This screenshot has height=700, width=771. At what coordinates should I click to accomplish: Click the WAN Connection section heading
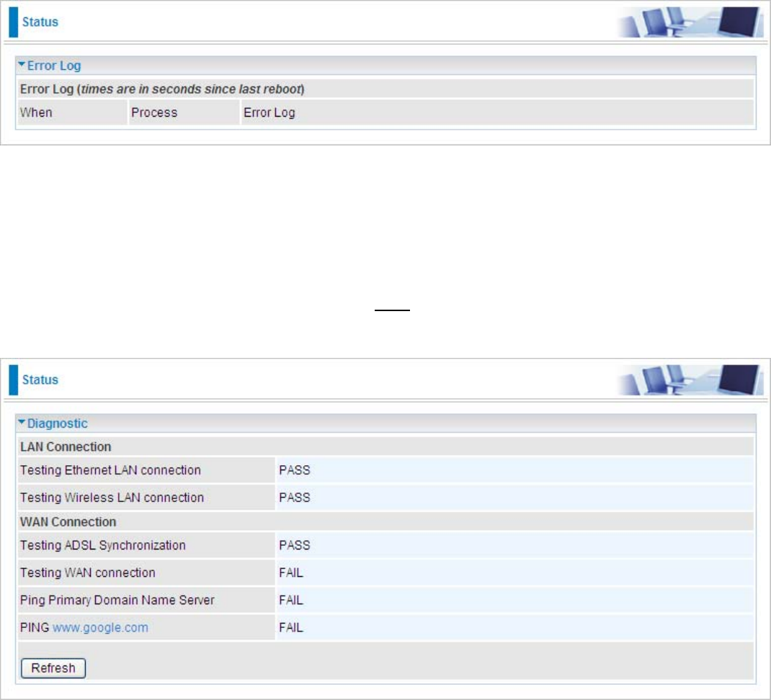[68, 522]
